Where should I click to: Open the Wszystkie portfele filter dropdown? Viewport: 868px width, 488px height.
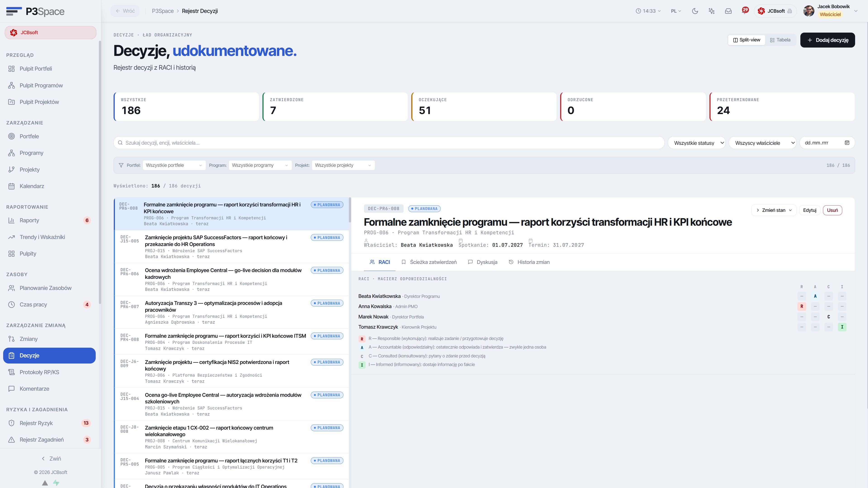174,165
